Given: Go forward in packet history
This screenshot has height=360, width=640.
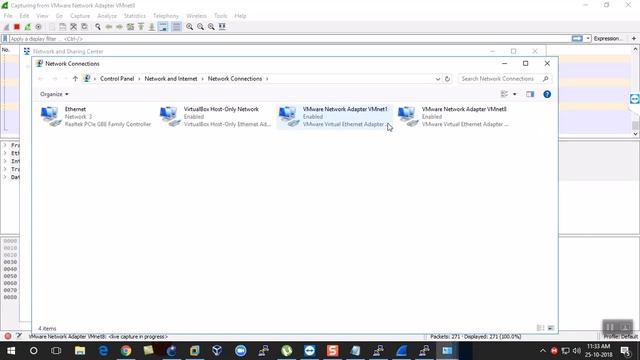Looking at the screenshot, I should 119,27.
